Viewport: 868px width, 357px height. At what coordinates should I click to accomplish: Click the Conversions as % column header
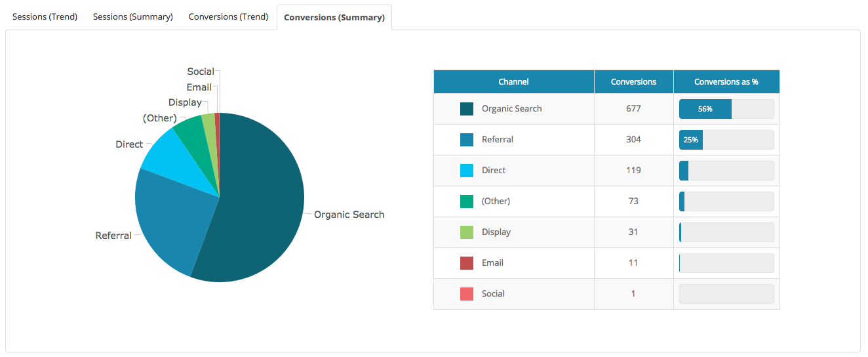pyautogui.click(x=726, y=82)
